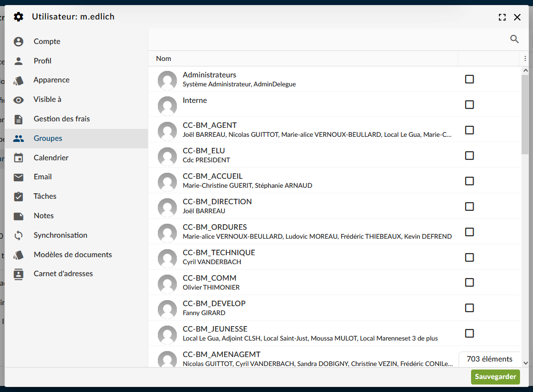Click the eye icon next to Visible à

(x=18, y=99)
